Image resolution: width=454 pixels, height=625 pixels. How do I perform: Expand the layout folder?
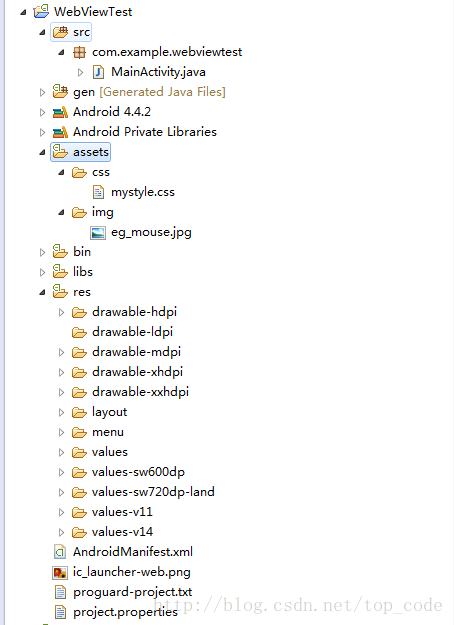click(61, 412)
